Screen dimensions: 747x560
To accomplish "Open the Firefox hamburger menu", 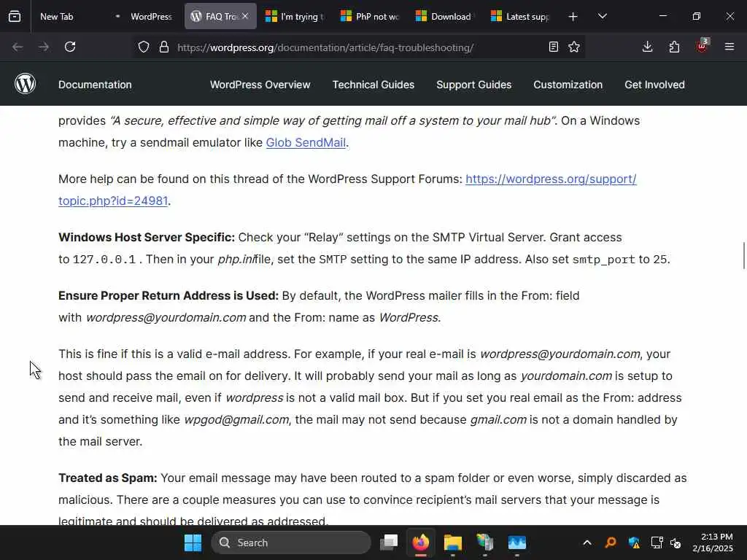I will coord(729,47).
